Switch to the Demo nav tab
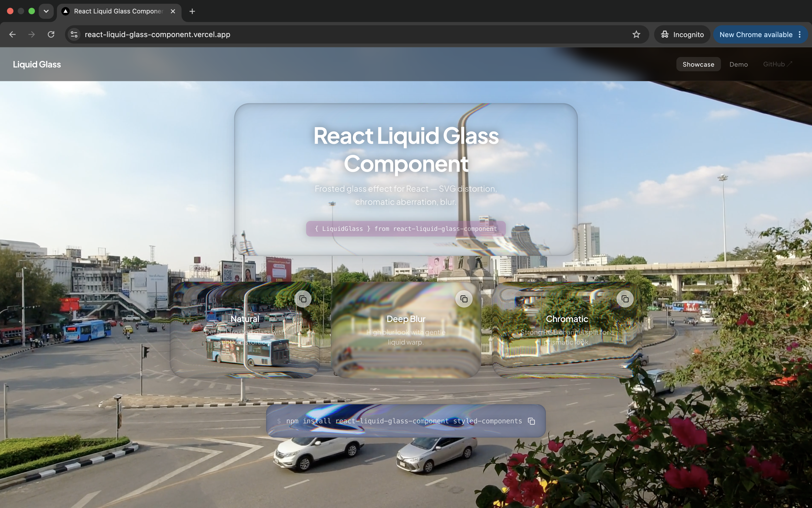The image size is (812, 508). 738,64
